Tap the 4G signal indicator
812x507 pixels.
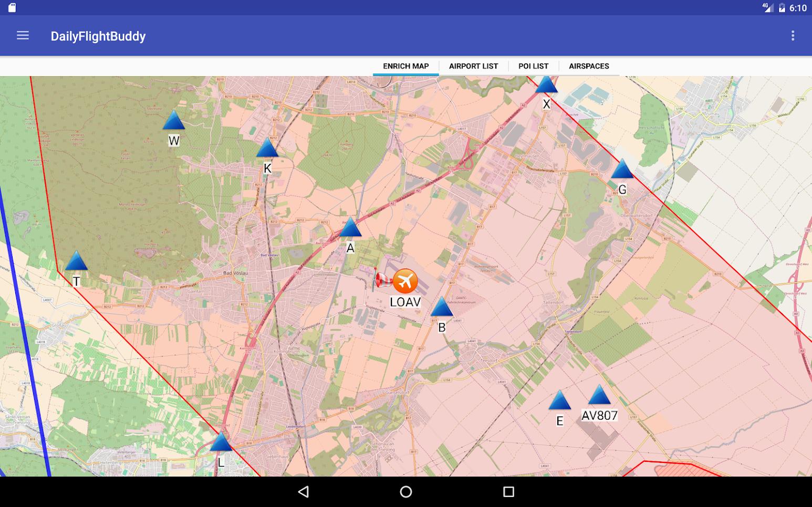pos(768,7)
